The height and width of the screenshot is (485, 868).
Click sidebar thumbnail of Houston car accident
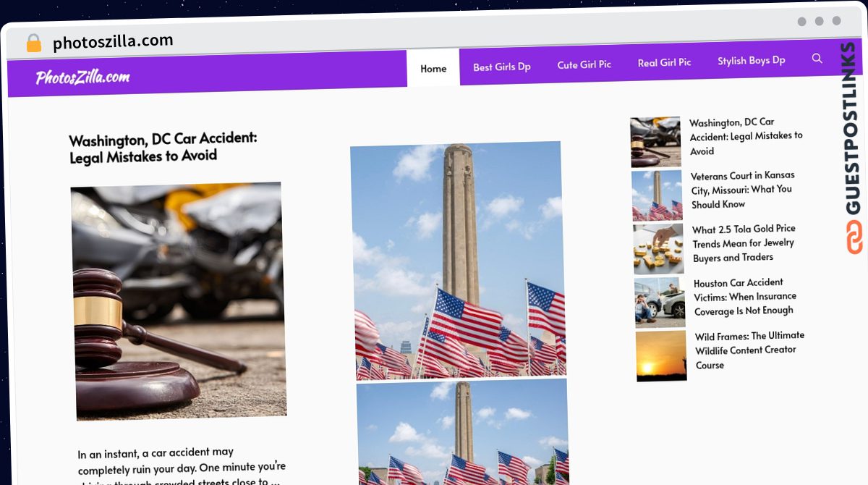(660, 303)
